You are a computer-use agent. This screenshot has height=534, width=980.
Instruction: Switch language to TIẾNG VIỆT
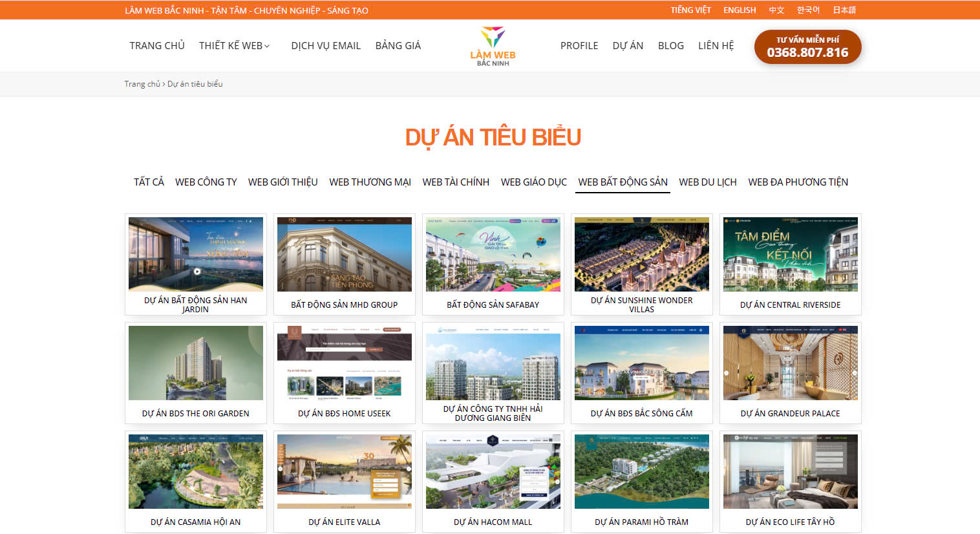tap(690, 10)
